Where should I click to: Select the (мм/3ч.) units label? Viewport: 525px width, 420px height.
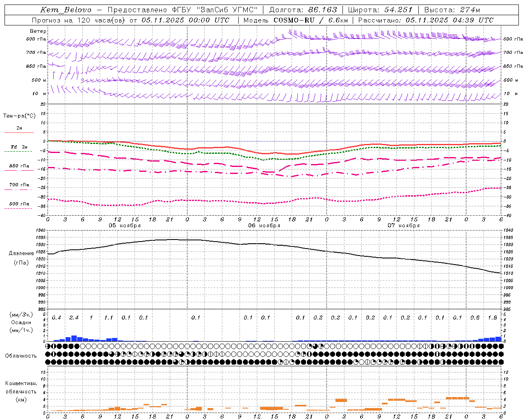coord(21,315)
